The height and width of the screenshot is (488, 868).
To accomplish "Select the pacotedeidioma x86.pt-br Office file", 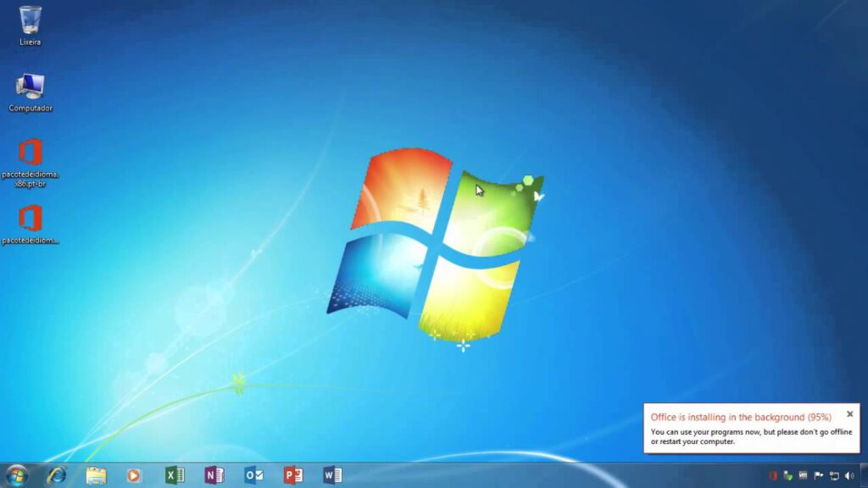I will click(x=30, y=163).
